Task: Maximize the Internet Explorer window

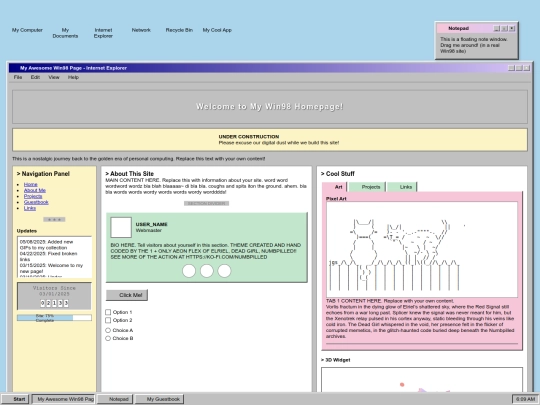Action: [x=519, y=68]
